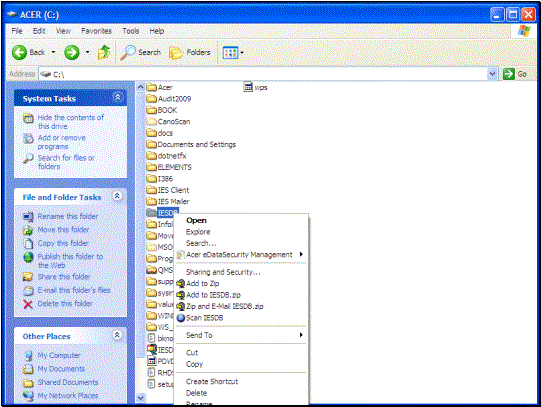Click Add or remove programs

[61, 142]
